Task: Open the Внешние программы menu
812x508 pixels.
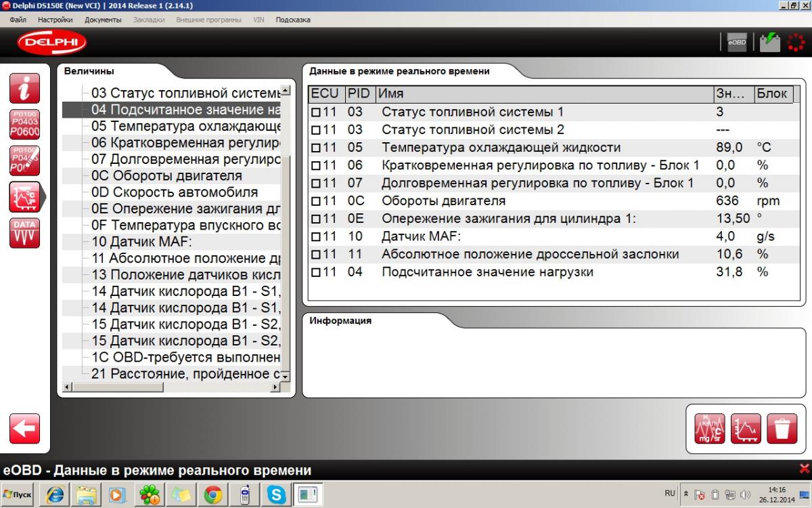Action: [x=208, y=20]
